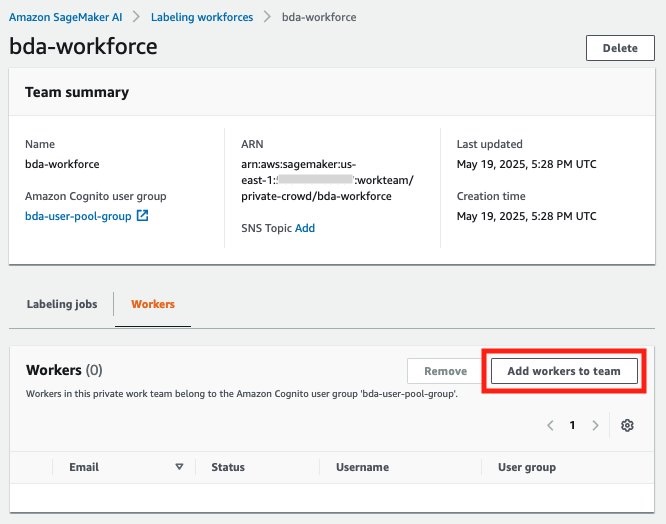Image resolution: width=666 pixels, height=524 pixels.
Task: Click the Remove workers button
Action: tap(445, 371)
